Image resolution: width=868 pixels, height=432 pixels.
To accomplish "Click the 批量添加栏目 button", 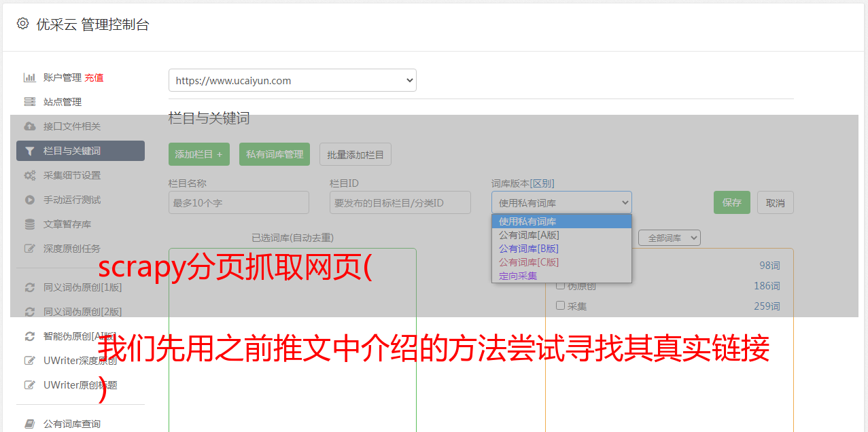I will pos(355,154).
